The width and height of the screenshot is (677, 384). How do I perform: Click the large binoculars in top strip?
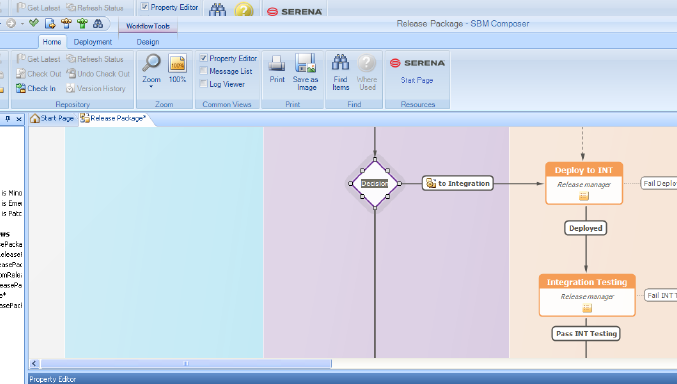217,9
